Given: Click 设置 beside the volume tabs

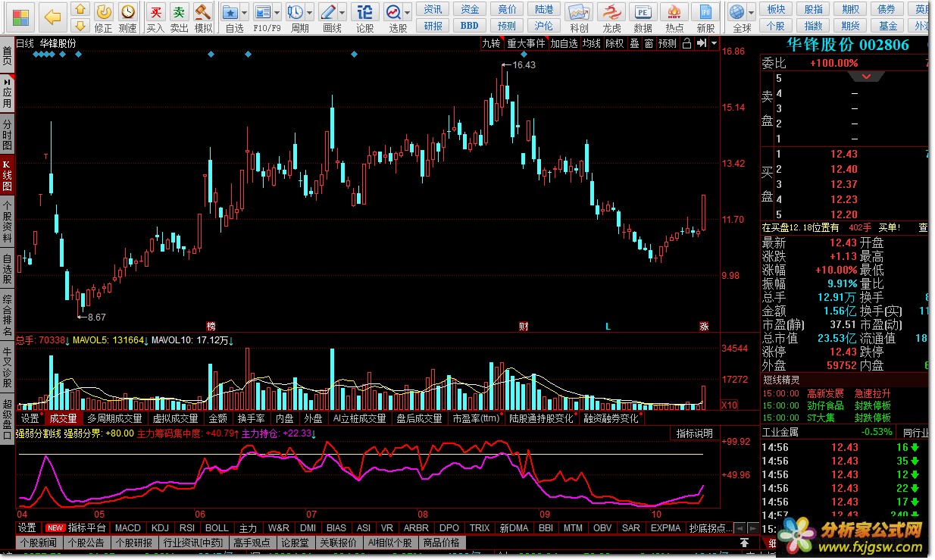Looking at the screenshot, I should point(30,418).
